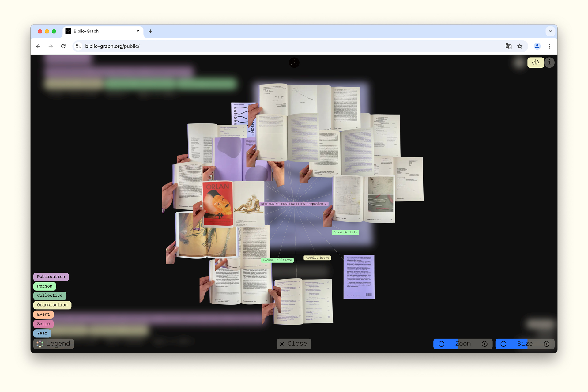
Task: Select the Jussi Koitela person node
Action: pos(345,232)
